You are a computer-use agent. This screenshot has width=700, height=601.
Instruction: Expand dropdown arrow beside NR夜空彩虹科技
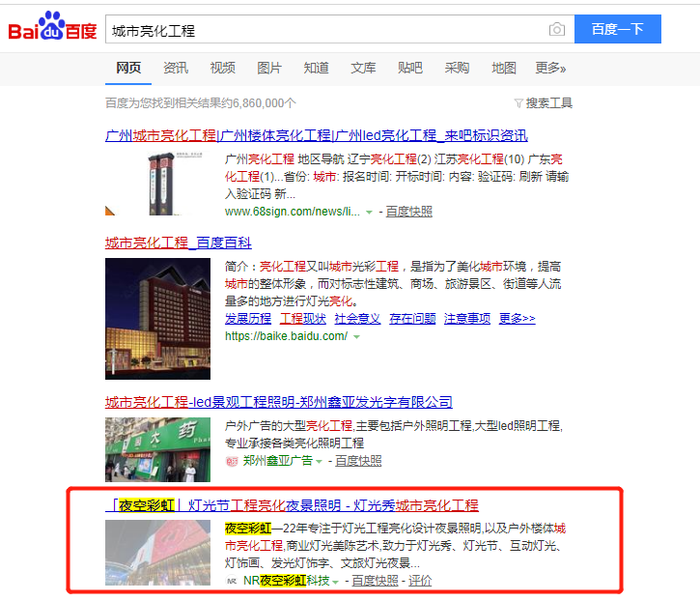pyautogui.click(x=335, y=582)
